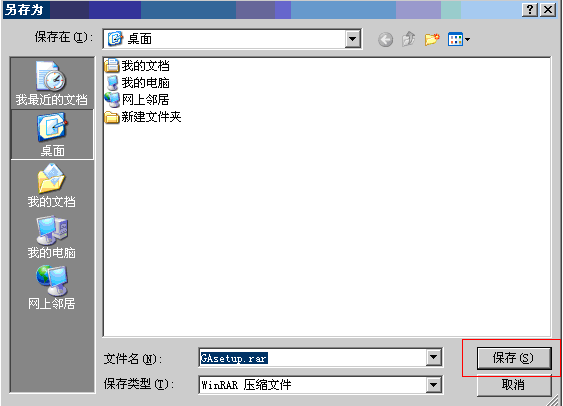
Task: Select 桌面 in the places bar
Action: tap(52, 135)
